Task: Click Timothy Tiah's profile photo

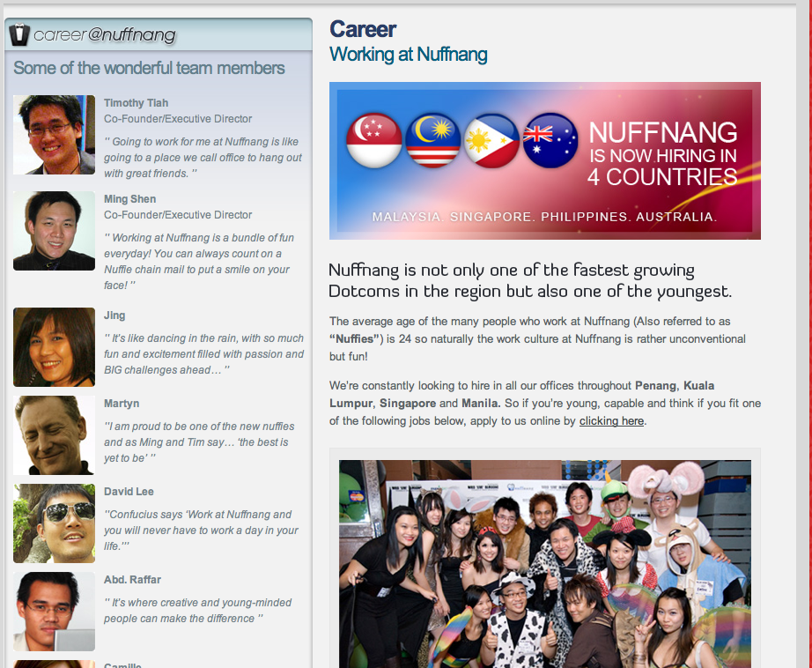Action: tap(54, 135)
